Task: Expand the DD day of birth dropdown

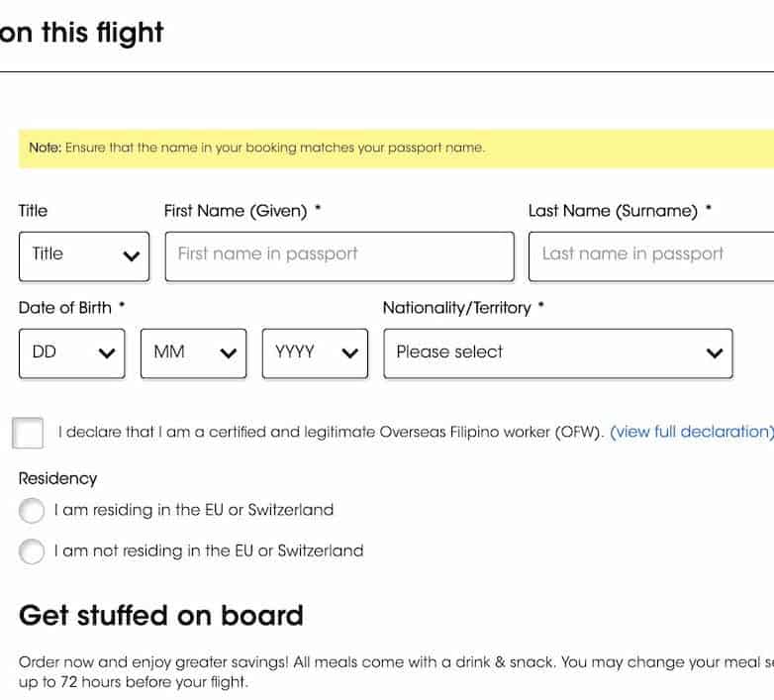Action: click(71, 352)
